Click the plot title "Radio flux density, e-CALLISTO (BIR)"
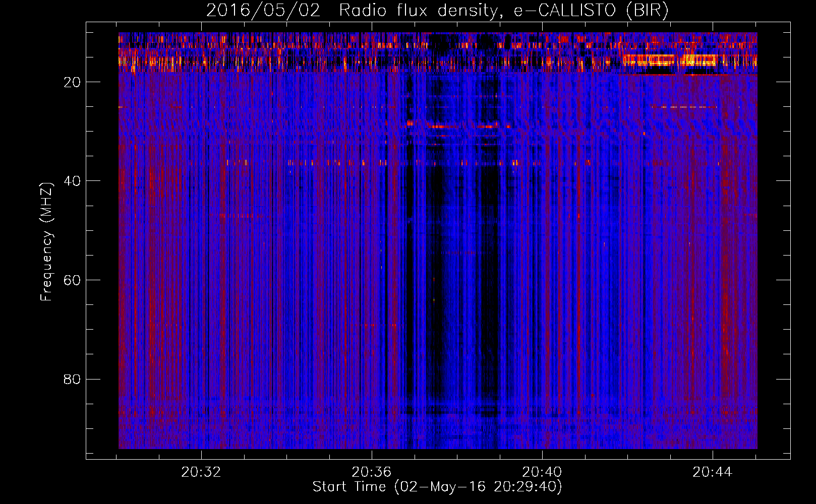Image resolution: width=816 pixels, height=504 pixels. (x=503, y=11)
